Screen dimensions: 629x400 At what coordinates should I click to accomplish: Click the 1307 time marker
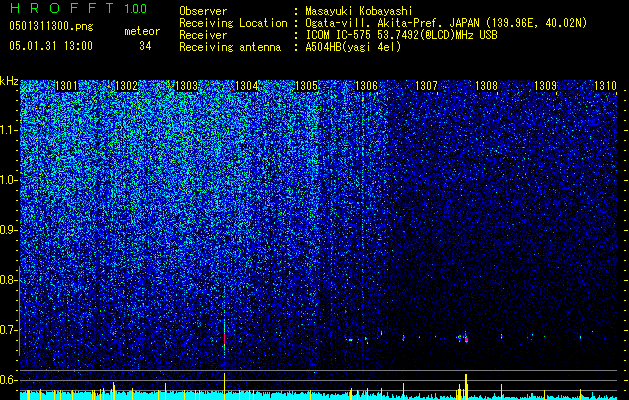426,86
